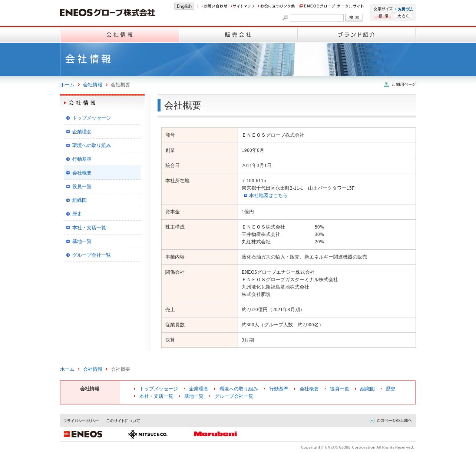Open このサイトについて link

click(x=123, y=421)
